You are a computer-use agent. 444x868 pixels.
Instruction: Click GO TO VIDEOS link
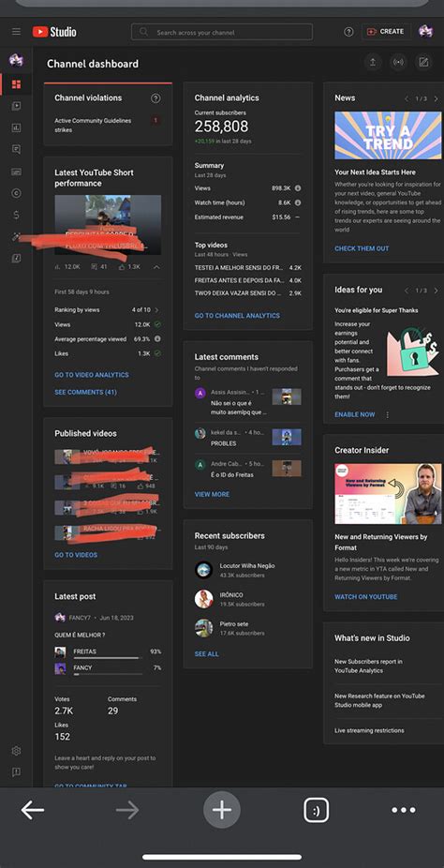click(76, 555)
